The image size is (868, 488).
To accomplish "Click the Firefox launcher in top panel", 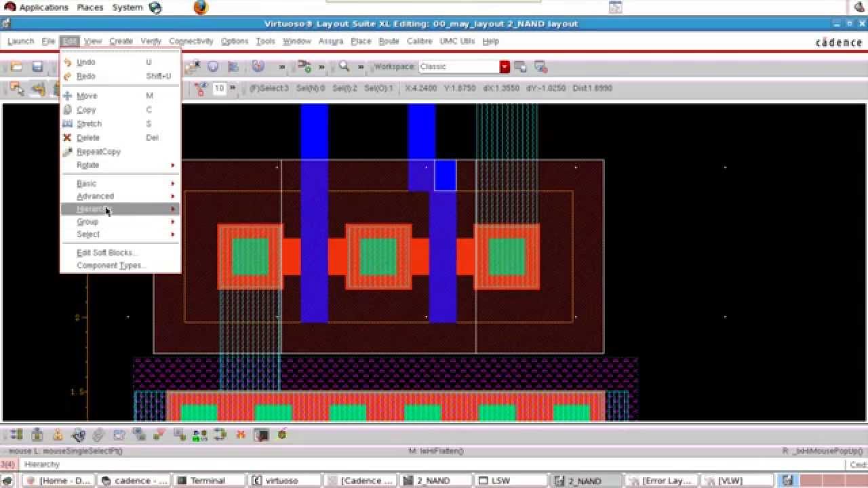I will [x=201, y=7].
